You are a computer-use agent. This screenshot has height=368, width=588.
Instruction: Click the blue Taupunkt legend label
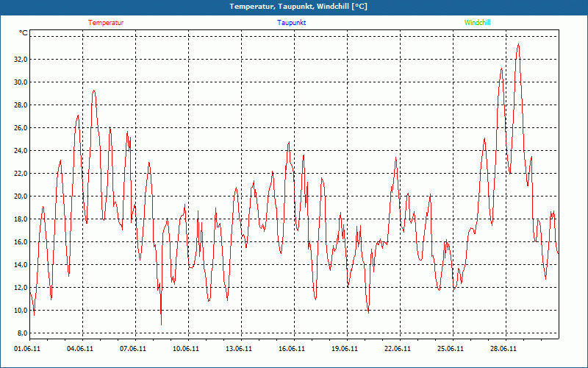coord(292,23)
